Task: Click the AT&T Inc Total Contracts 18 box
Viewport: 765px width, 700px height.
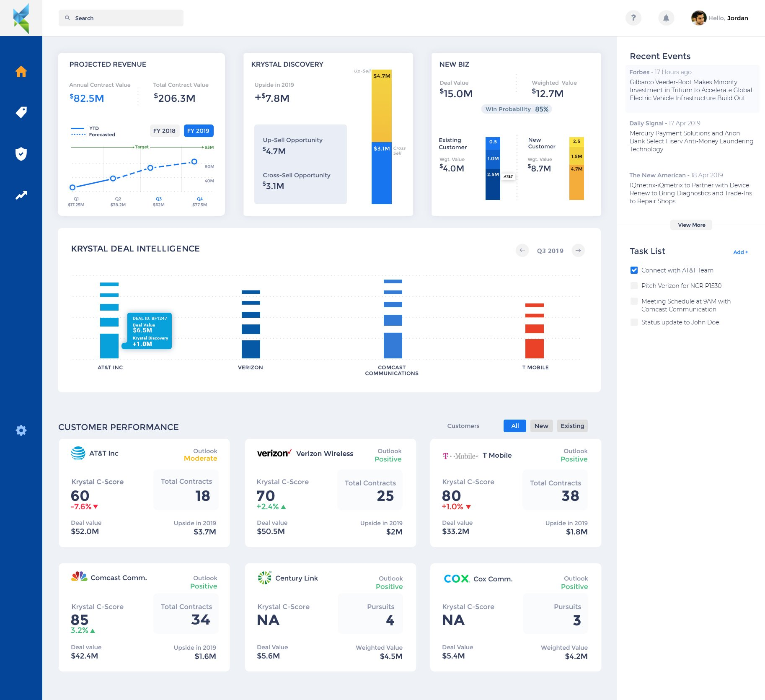Action: point(186,490)
